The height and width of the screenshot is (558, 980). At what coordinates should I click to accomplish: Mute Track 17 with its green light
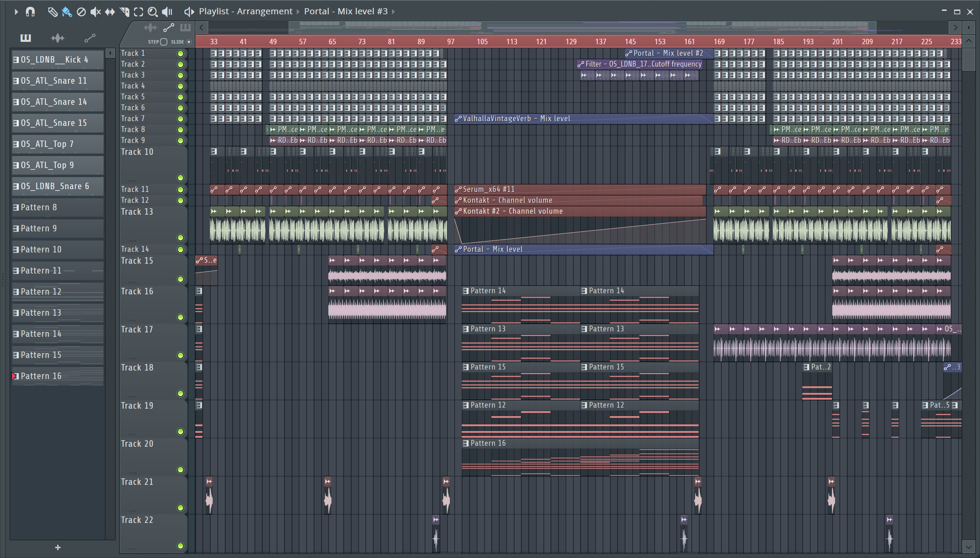tap(180, 355)
